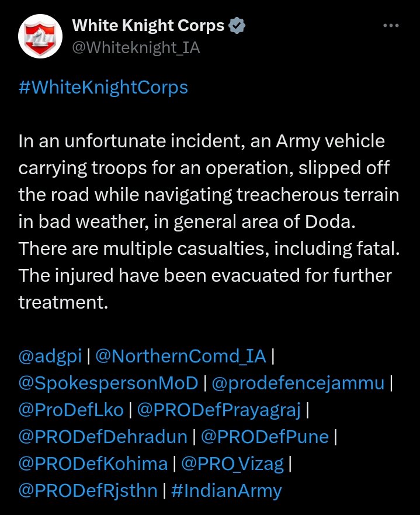Click the @Whiteknight_IA handle
The height and width of the screenshot is (515, 420).
136,48
